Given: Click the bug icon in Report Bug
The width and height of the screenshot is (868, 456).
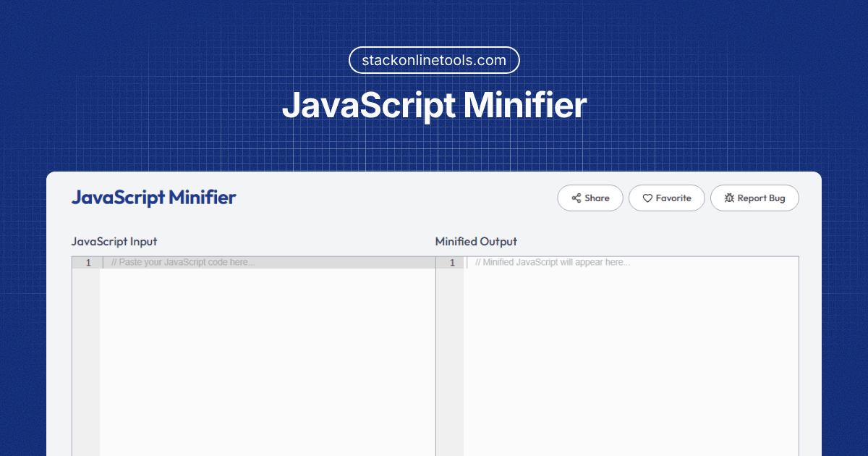Looking at the screenshot, I should pos(729,198).
